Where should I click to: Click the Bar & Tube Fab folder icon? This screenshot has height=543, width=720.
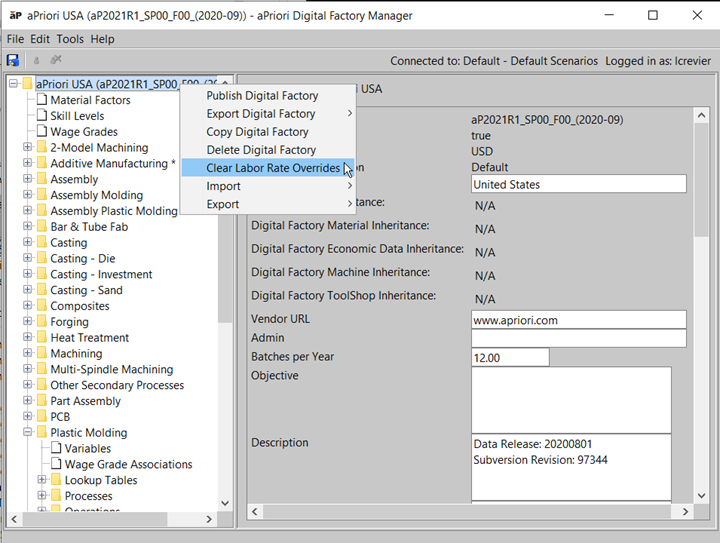pos(42,226)
